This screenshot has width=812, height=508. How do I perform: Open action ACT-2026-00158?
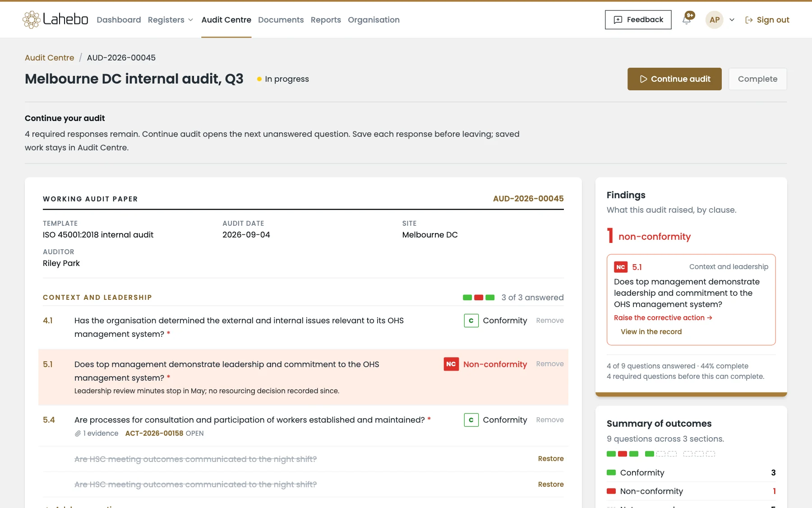point(154,433)
